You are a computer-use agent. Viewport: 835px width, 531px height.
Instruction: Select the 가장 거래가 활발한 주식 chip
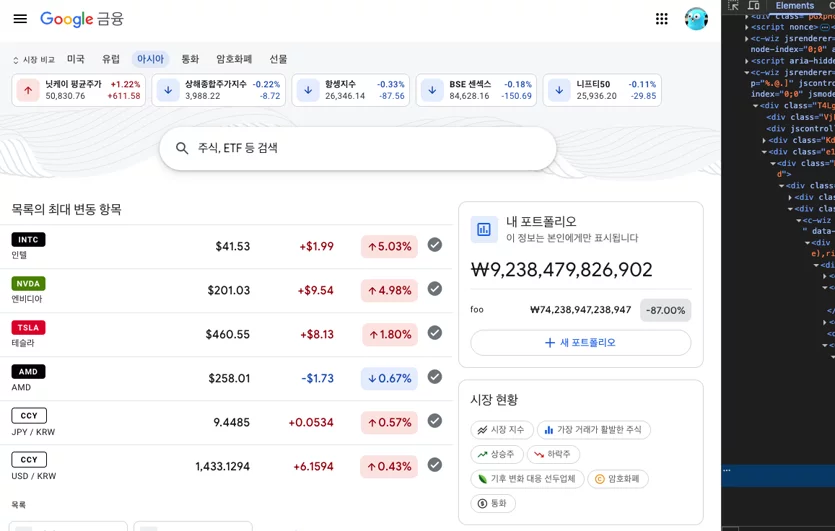tap(593, 430)
